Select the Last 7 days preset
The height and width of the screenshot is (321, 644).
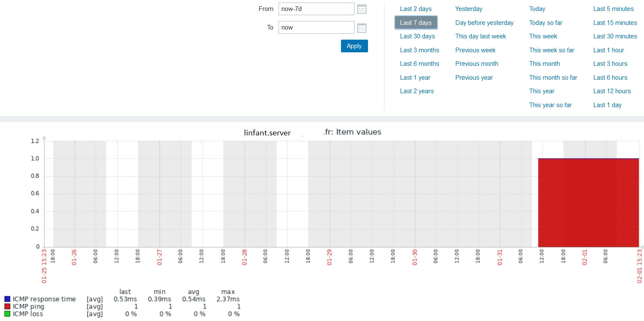416,23
